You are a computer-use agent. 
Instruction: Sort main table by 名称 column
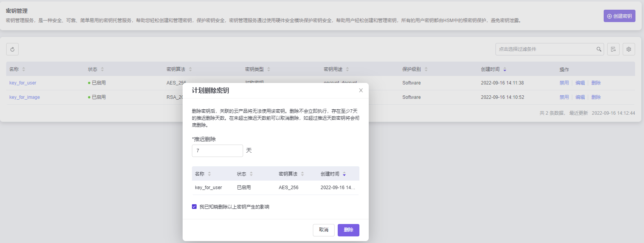pos(24,69)
